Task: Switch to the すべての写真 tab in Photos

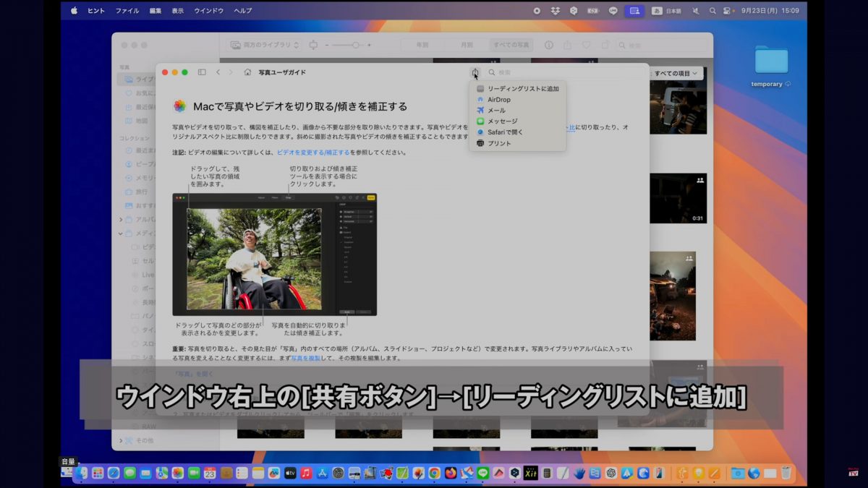Action: pyautogui.click(x=511, y=45)
